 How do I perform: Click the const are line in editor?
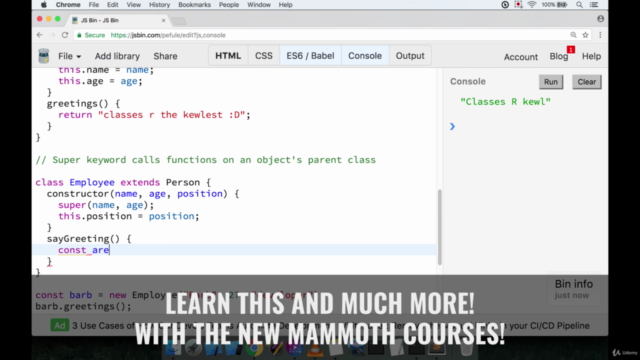(x=84, y=250)
